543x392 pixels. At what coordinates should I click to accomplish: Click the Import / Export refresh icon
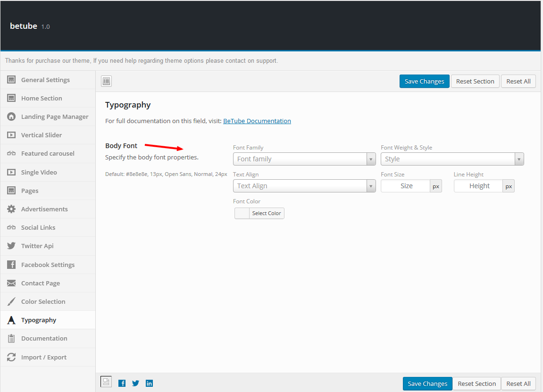click(x=11, y=357)
